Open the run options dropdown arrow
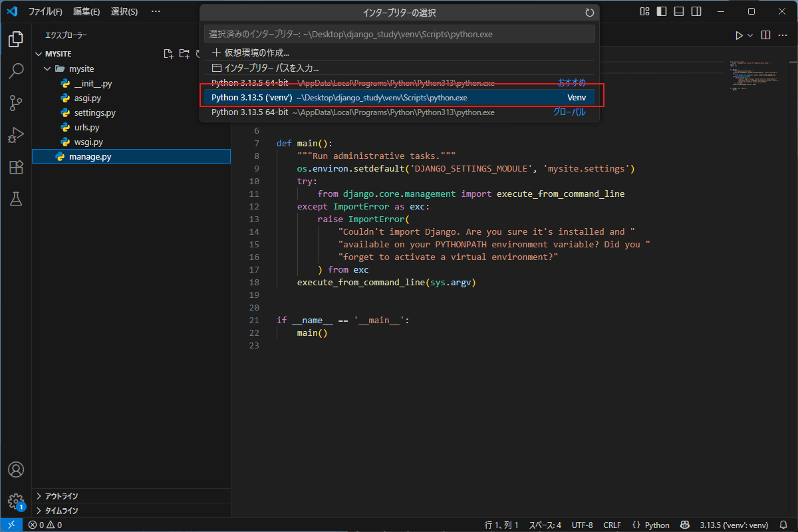This screenshot has width=798, height=532. click(x=750, y=35)
